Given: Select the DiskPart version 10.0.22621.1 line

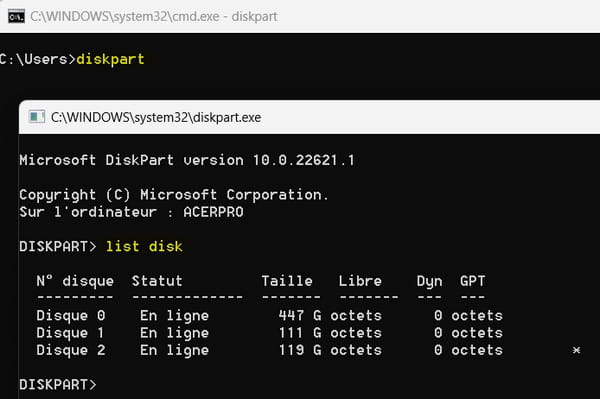Looking at the screenshot, I should point(187,160).
